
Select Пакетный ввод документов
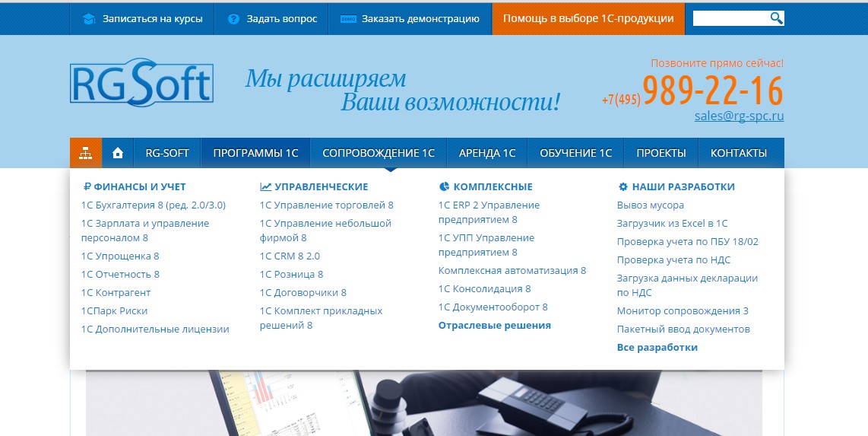click(x=683, y=329)
